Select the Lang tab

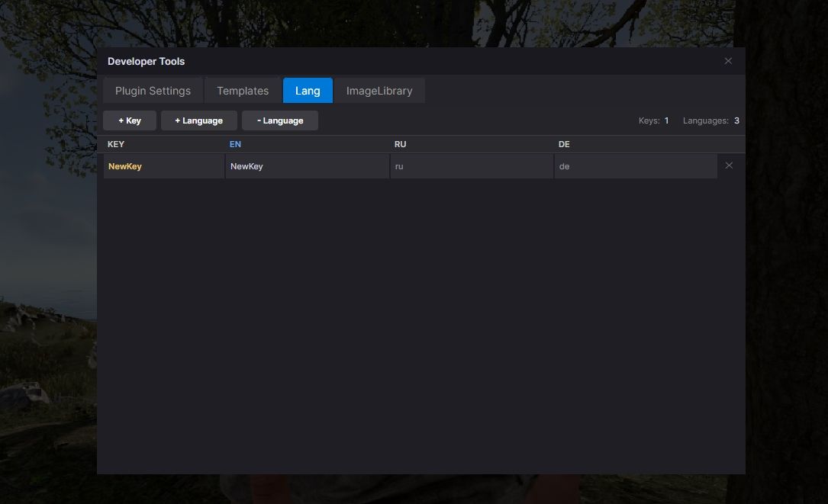click(307, 90)
